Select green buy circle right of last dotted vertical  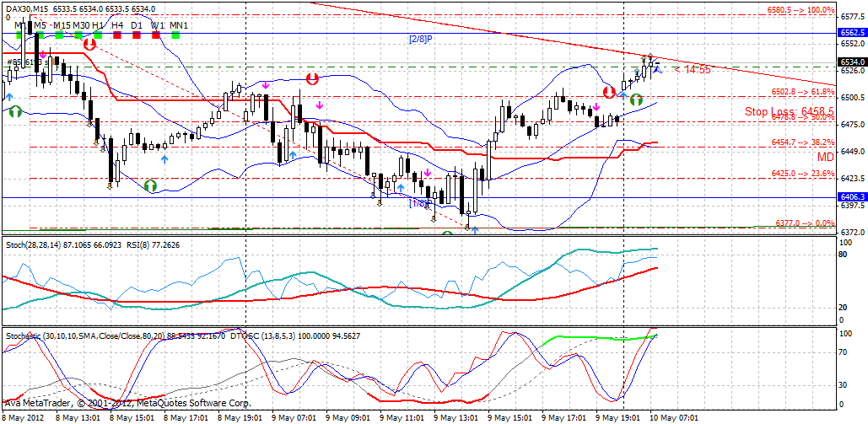(637, 99)
